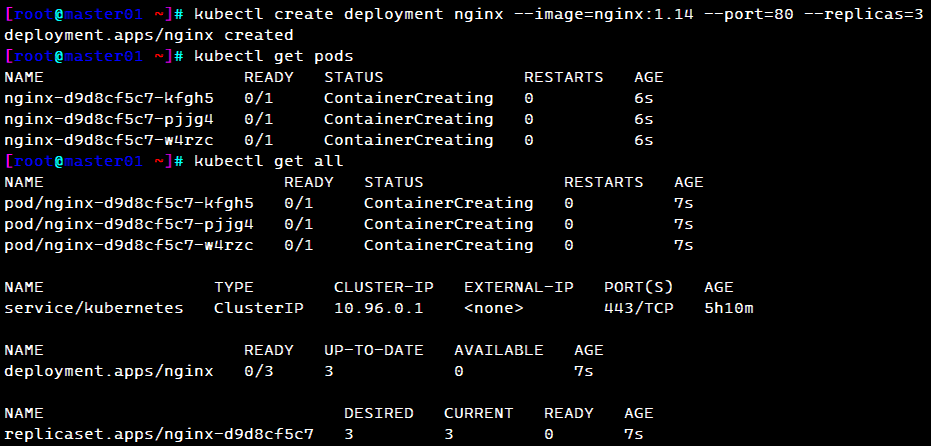Select nginx-d9d8cf5c7-w4rzc in get pods output

[x=109, y=140]
